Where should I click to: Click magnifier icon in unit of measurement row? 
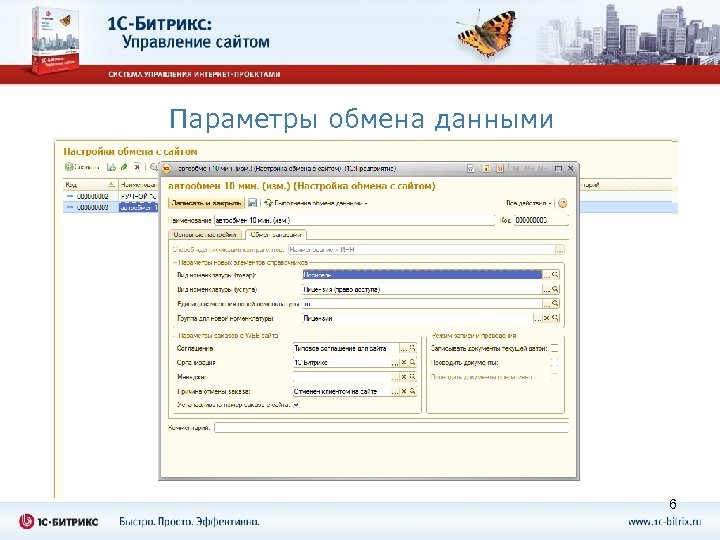point(555,304)
